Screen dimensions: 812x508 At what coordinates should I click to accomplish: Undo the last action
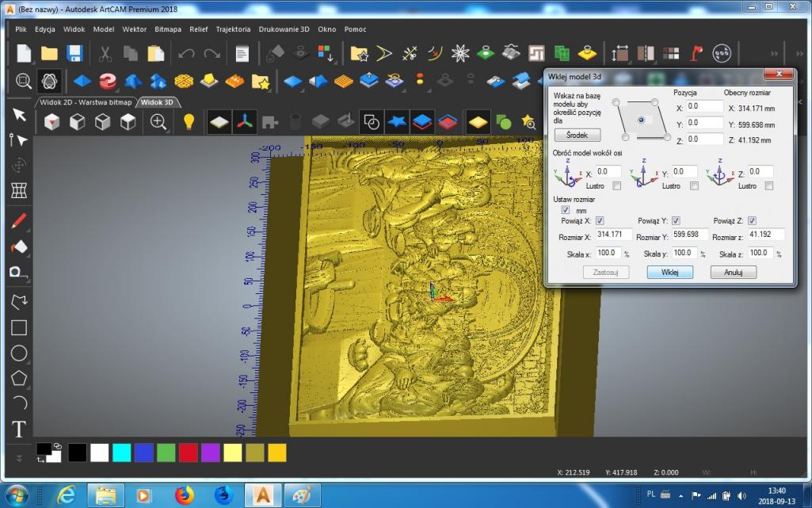[186, 53]
